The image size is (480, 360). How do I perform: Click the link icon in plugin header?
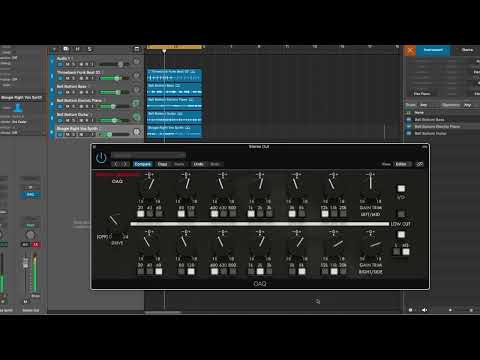point(420,164)
